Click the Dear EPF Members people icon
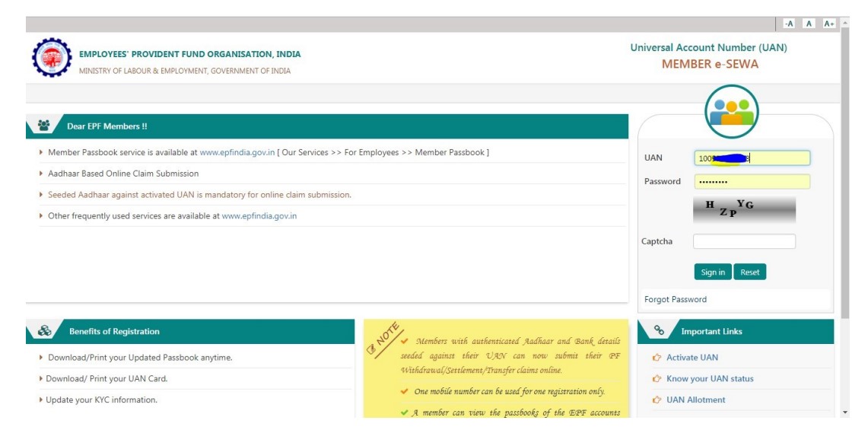This screenshot has height=430, width=868. click(x=44, y=126)
